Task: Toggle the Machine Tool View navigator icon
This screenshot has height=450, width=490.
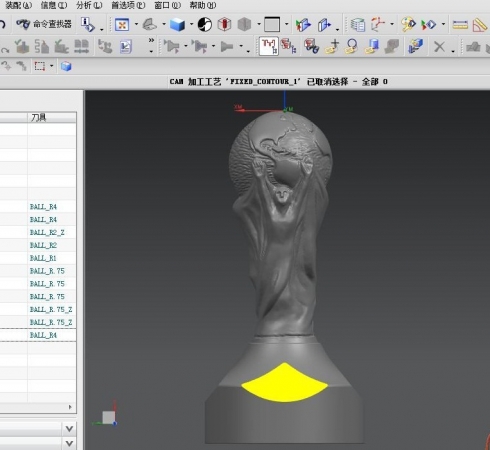Action: [x=289, y=46]
